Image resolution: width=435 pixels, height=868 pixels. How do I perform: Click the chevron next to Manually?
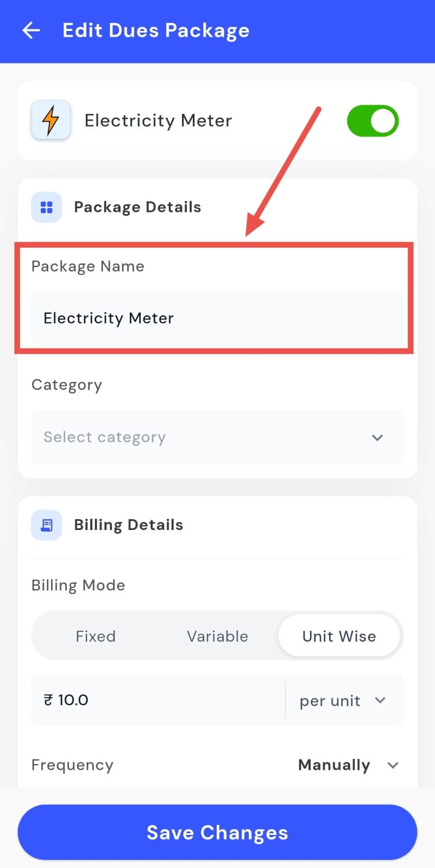[393, 765]
